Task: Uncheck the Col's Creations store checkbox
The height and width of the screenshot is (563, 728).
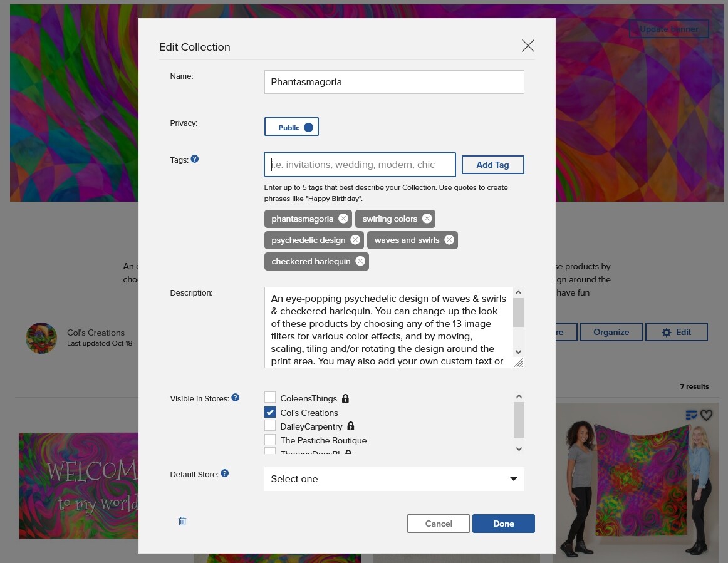Action: [x=270, y=412]
